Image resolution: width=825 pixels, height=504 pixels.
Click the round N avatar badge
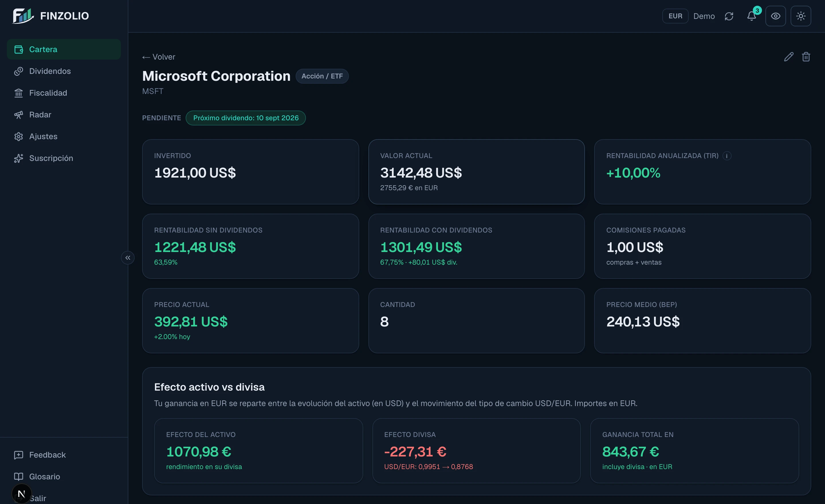coord(21,494)
